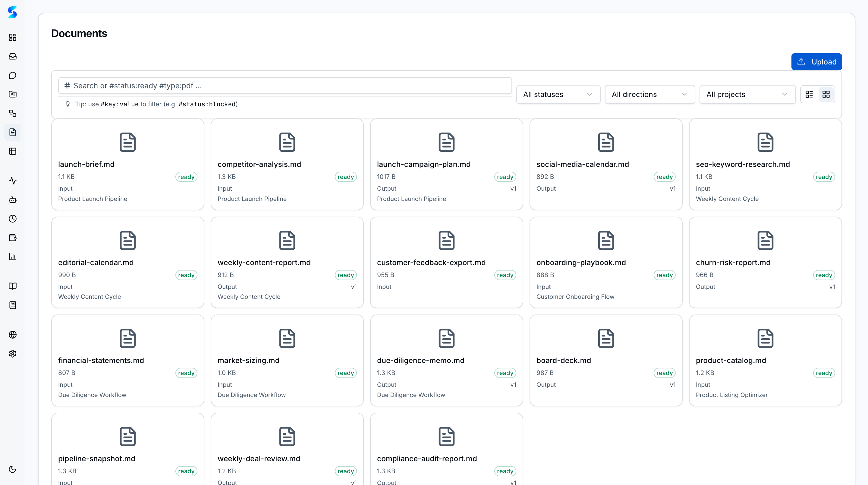Select the Documents icon in the sidebar
Image resolution: width=868 pixels, height=485 pixels.
point(12,132)
